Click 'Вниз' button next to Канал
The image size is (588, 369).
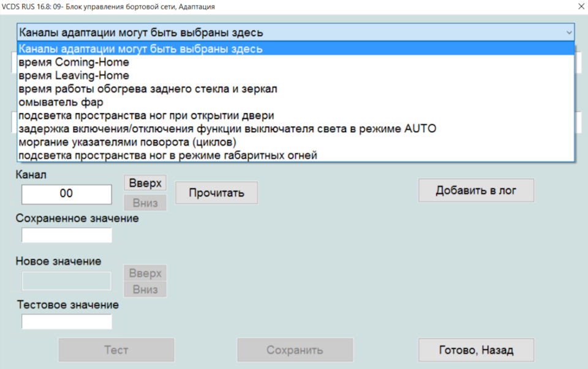[145, 203]
